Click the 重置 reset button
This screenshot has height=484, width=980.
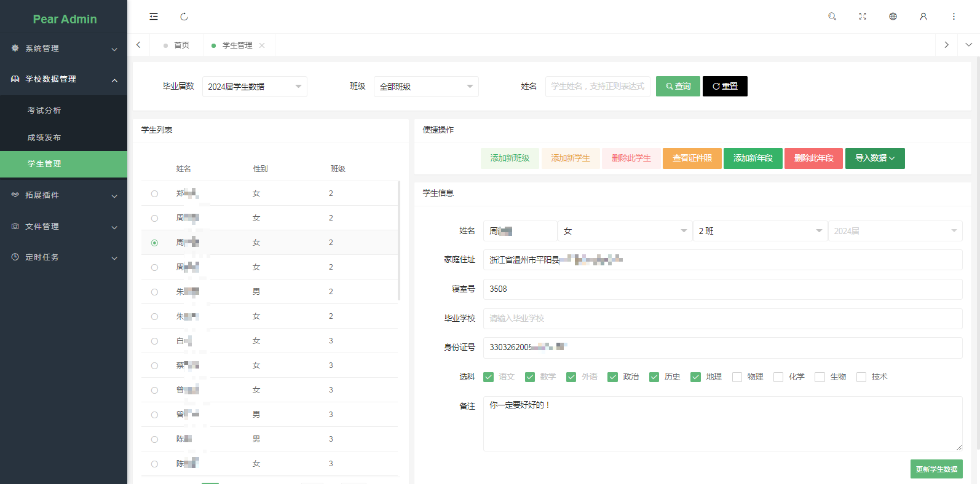coord(725,87)
